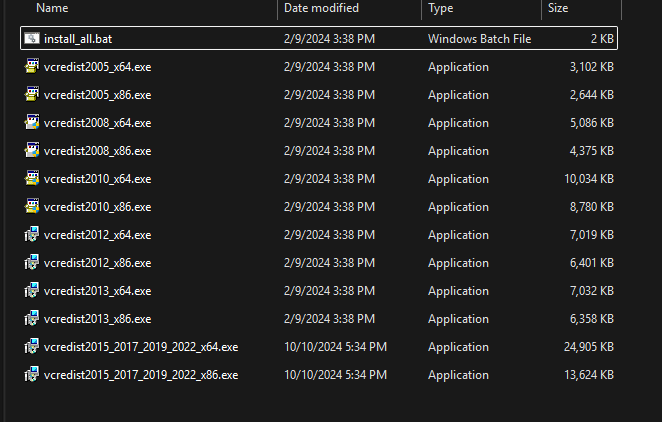This screenshot has width=662, height=422.
Task: Select the vcredist2010_x64.exe icon
Action: click(x=32, y=179)
